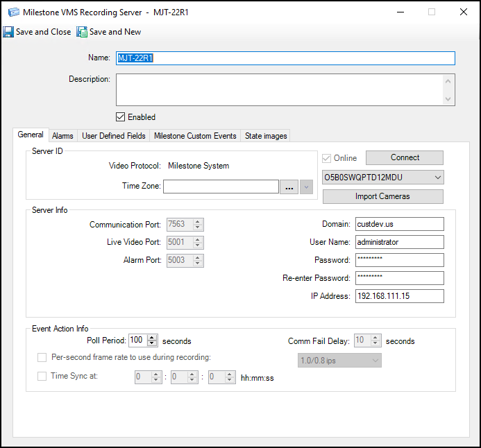The width and height of the screenshot is (481, 448).
Task: Click the Description scrollbar down arrow
Action: 448,98
